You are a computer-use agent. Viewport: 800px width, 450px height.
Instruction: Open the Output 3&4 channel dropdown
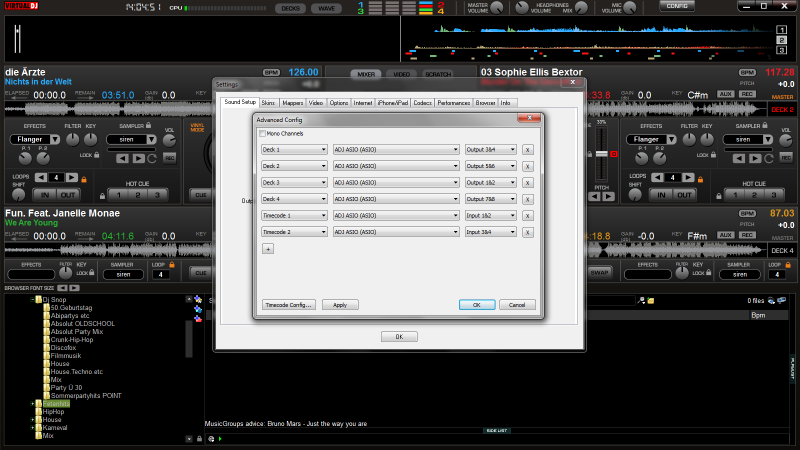tap(491, 150)
